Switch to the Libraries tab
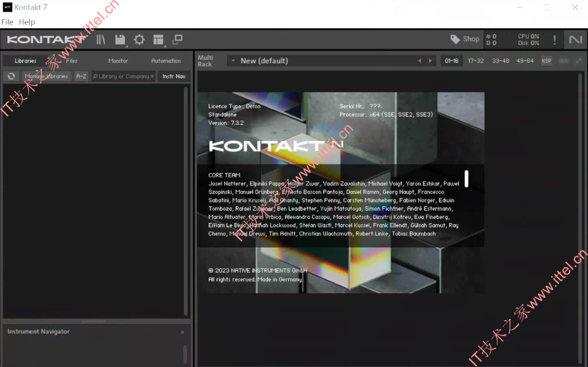 [25, 61]
